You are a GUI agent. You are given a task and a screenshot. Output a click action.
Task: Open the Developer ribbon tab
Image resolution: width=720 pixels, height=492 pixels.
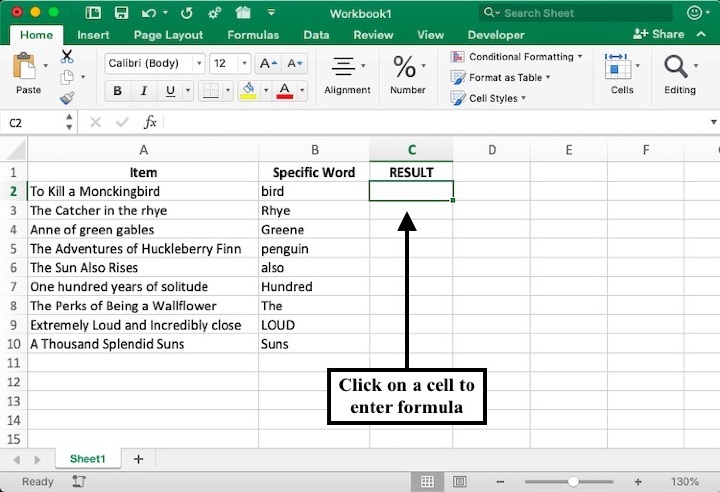[x=496, y=35]
